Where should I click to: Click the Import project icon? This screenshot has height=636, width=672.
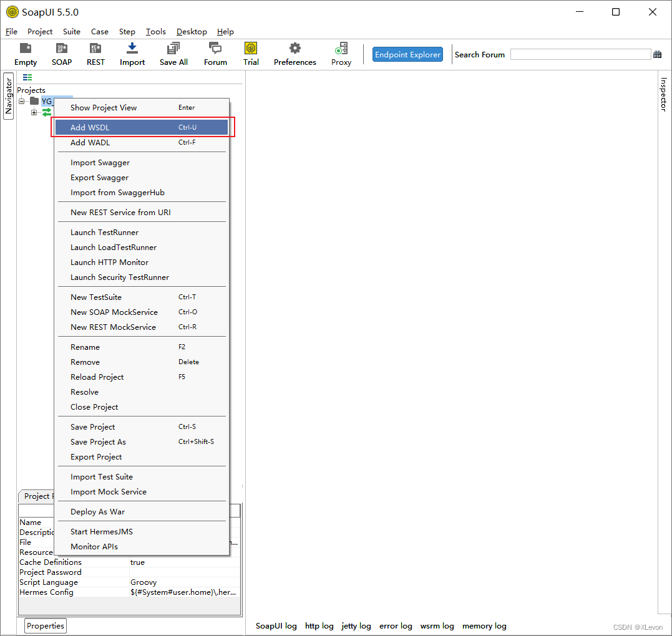coord(132,49)
